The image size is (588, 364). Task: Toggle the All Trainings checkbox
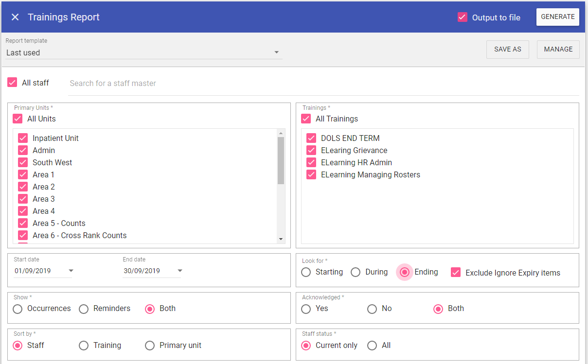[x=306, y=119]
